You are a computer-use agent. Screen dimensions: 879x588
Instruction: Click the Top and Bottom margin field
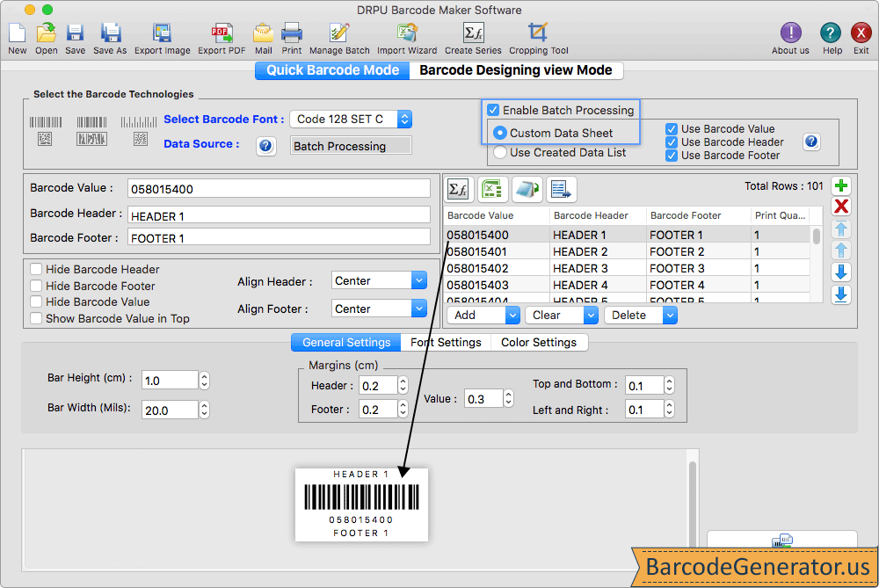[644, 386]
